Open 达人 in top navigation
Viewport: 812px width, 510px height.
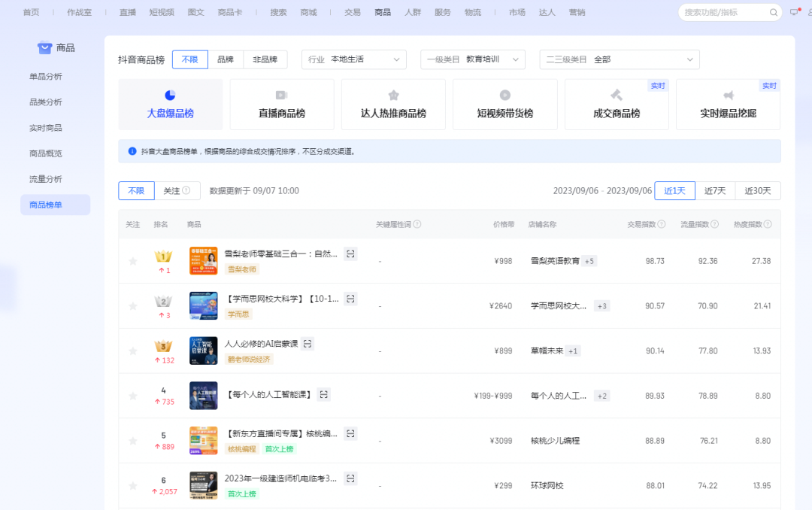[x=547, y=13]
